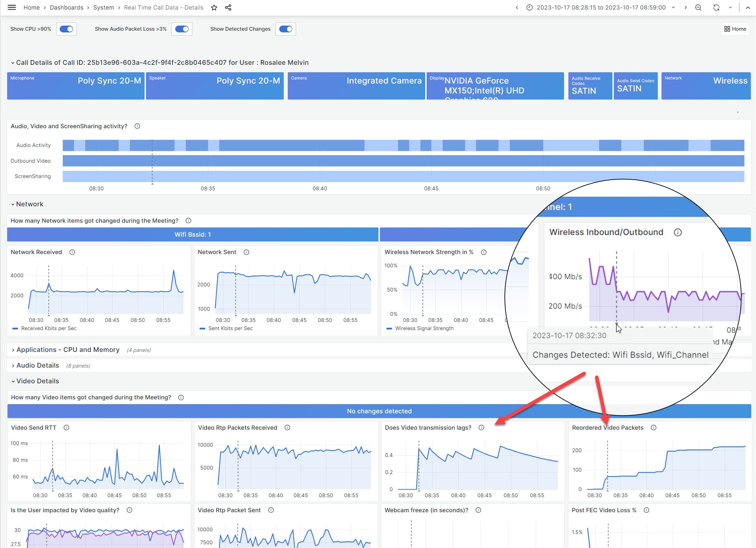Star this dashboard as favorite
The width and height of the screenshot is (756, 548).
coord(214,8)
